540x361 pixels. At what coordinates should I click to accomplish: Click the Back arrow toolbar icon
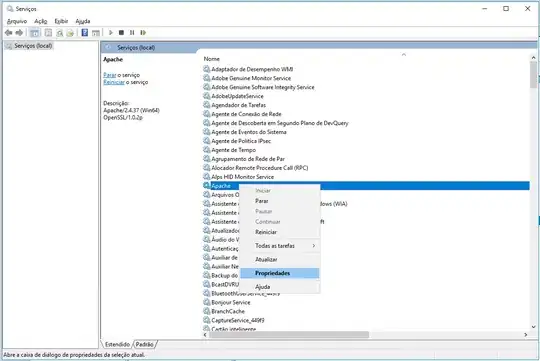click(x=8, y=33)
